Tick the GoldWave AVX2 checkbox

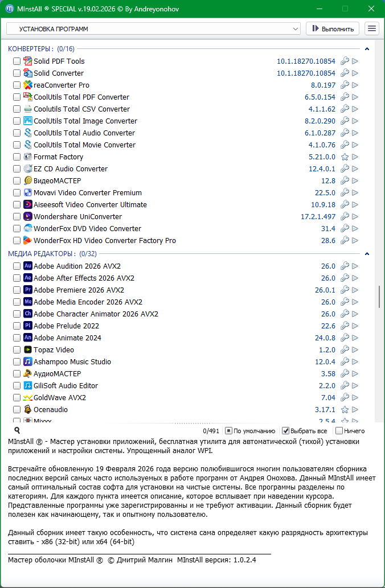(17, 398)
